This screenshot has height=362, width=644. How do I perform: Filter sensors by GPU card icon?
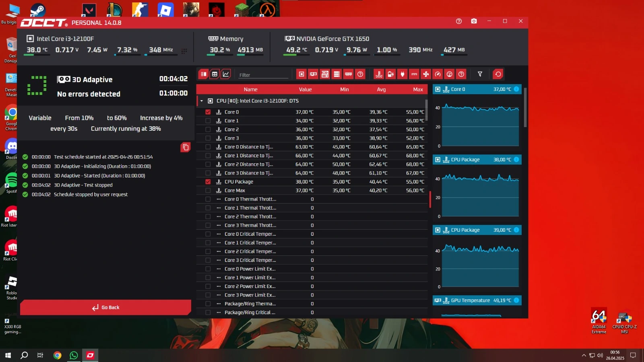pos(313,74)
